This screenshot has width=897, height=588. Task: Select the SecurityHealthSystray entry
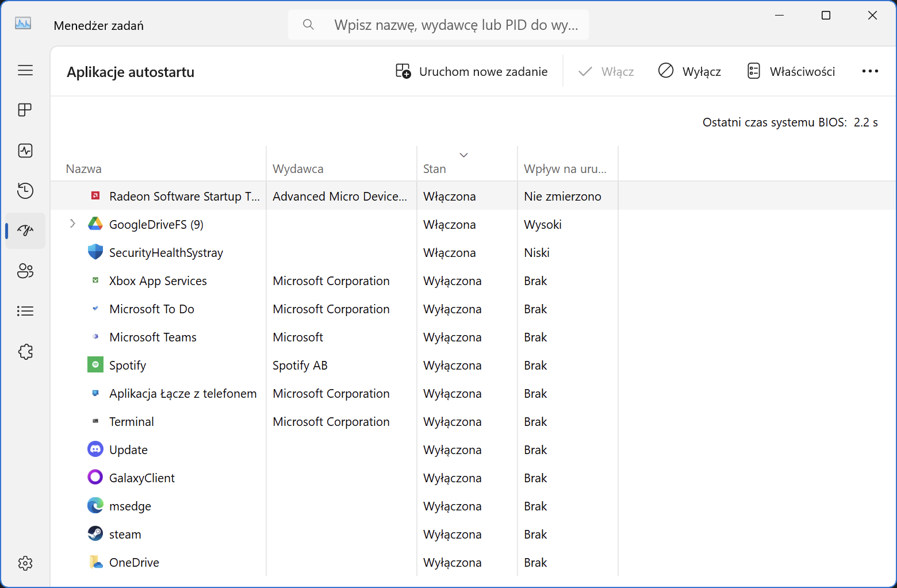tap(166, 253)
